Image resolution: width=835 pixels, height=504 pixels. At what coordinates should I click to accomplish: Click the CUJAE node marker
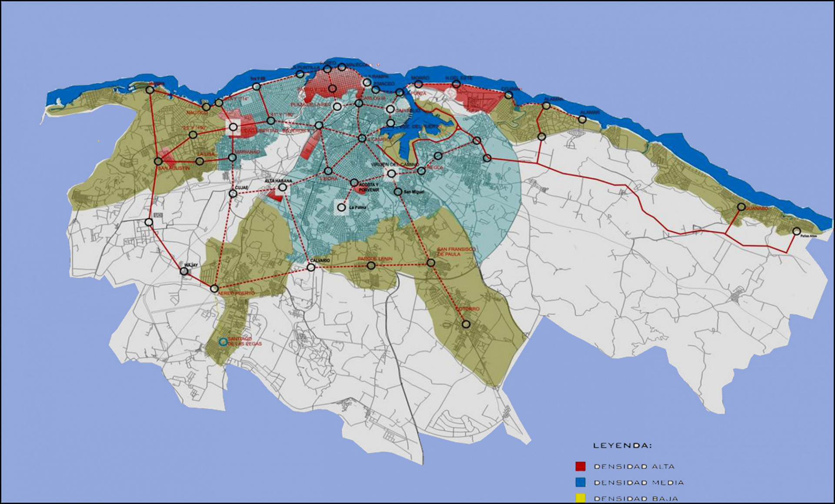pos(233,194)
